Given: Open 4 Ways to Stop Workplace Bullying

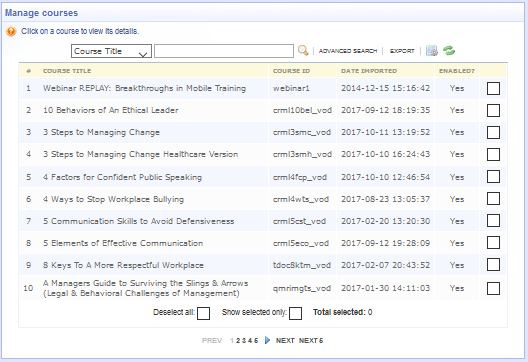Looking at the screenshot, I should (x=113, y=199).
